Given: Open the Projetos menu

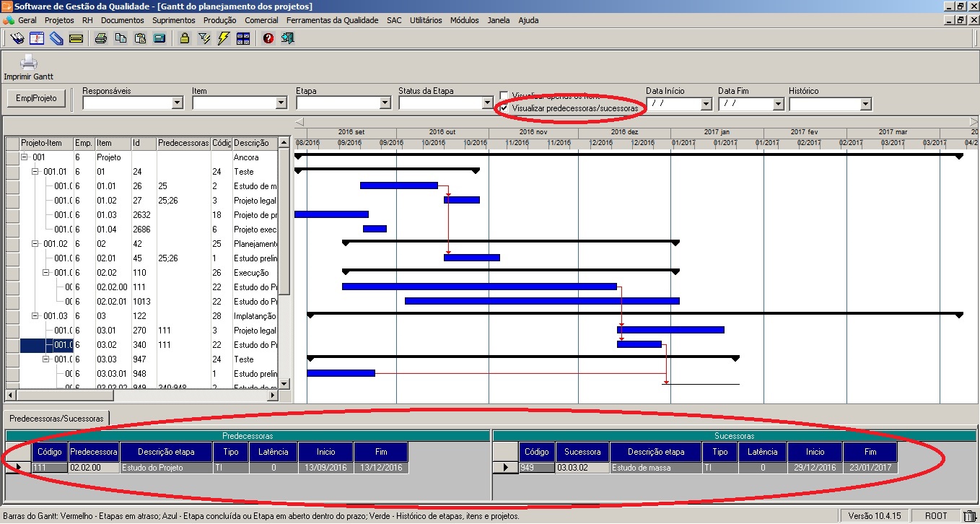Looking at the screenshot, I should (x=59, y=20).
